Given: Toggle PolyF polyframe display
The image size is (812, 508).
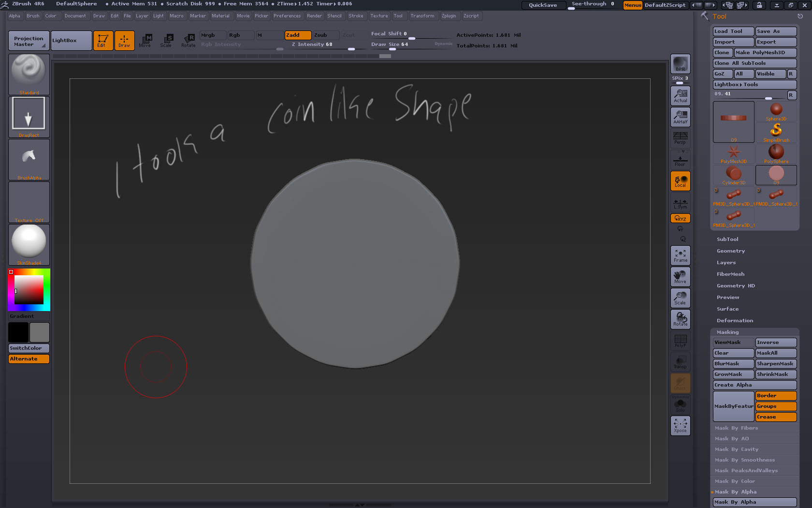Looking at the screenshot, I should pos(680,341).
